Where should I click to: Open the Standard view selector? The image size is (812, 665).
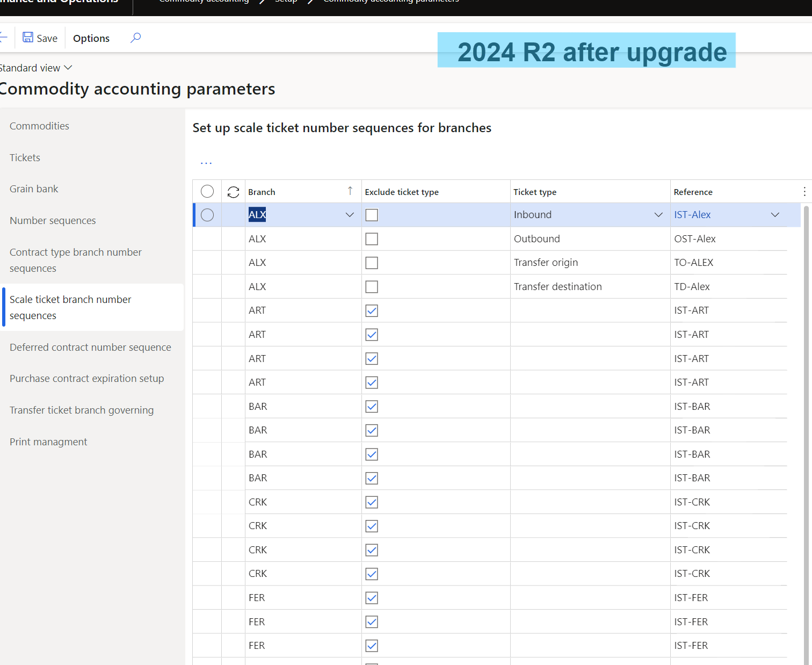click(36, 68)
